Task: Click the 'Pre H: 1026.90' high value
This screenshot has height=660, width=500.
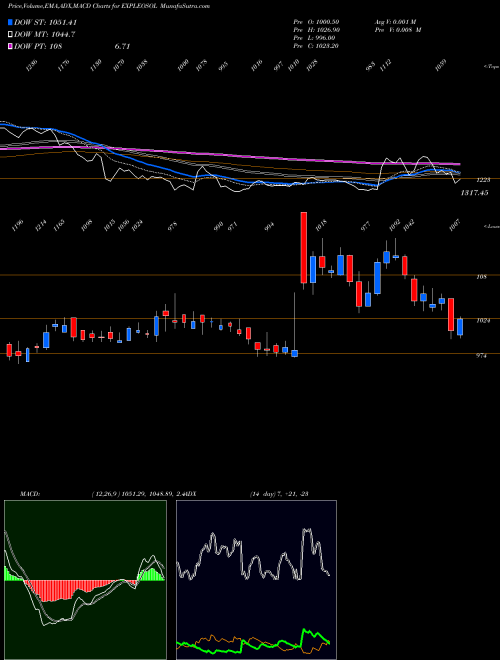Action: tap(316, 30)
